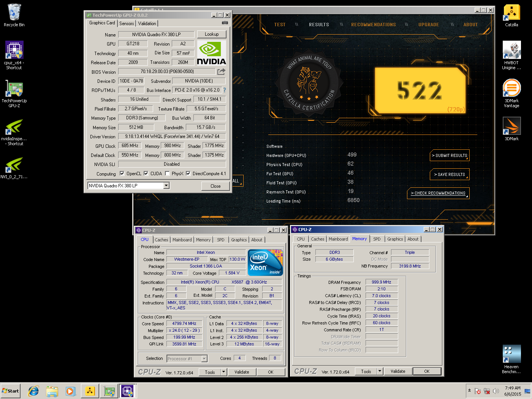Open the Caches tab in the CPU-Z CPU window
The height and width of the screenshot is (399, 532).
coord(161,240)
